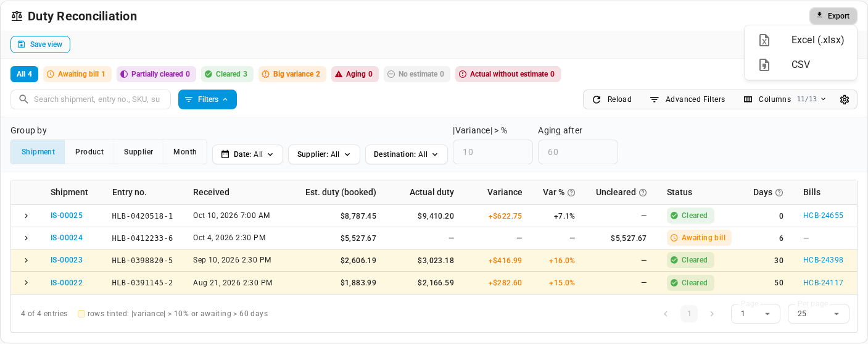Click the Uncleared help icon
Screen dimensions: 868x344
click(x=643, y=193)
